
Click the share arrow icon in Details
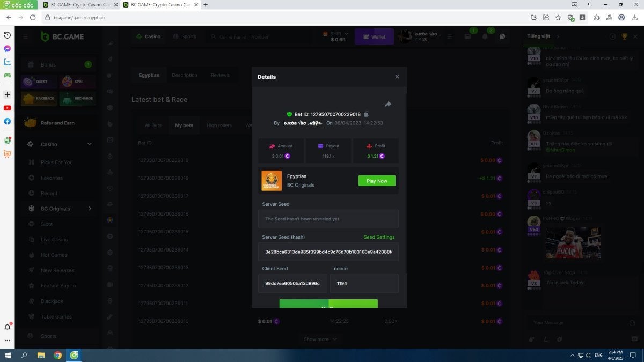click(388, 104)
